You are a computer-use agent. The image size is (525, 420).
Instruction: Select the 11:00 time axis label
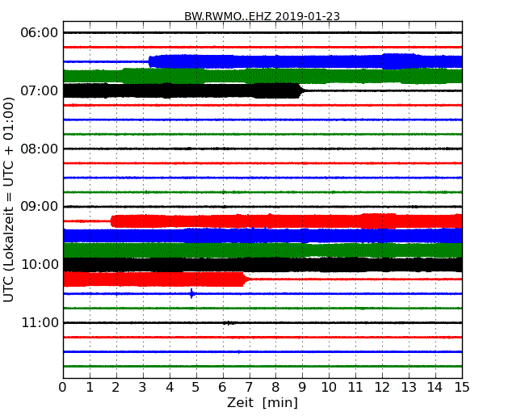click(x=40, y=322)
